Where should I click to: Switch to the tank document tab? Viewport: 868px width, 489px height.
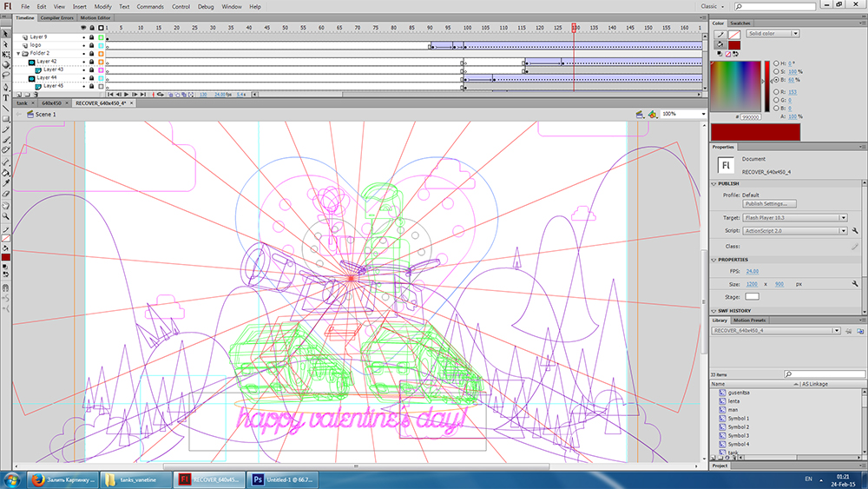point(22,103)
